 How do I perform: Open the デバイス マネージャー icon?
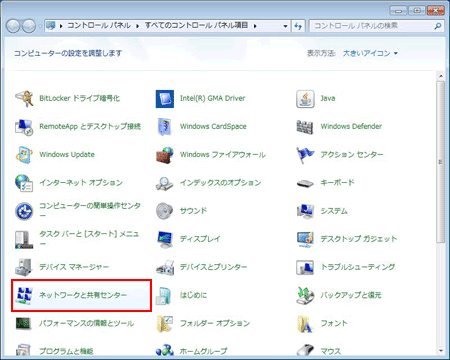(24, 267)
